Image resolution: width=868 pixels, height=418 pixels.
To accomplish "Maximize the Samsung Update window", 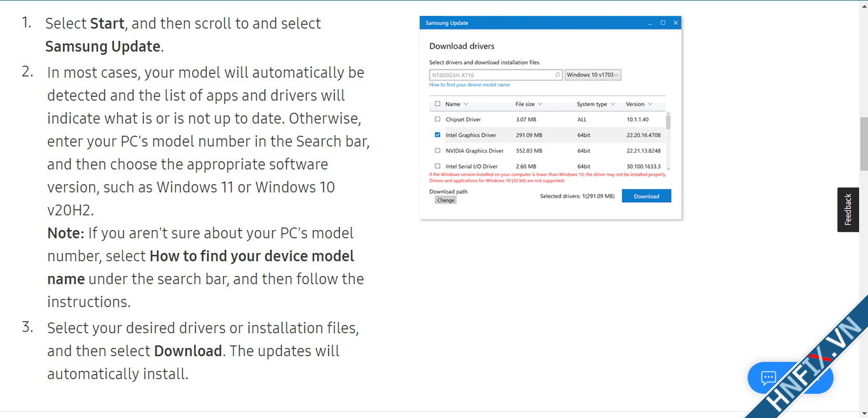I will [663, 23].
